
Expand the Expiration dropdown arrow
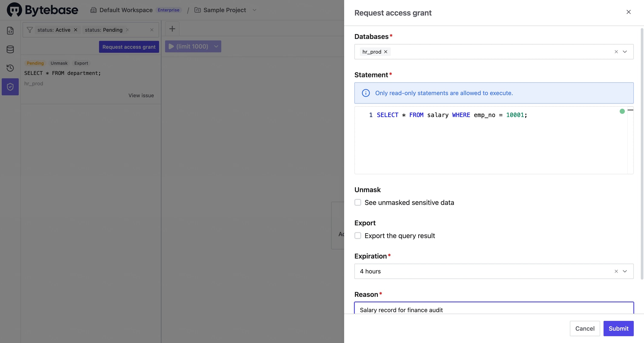click(625, 271)
